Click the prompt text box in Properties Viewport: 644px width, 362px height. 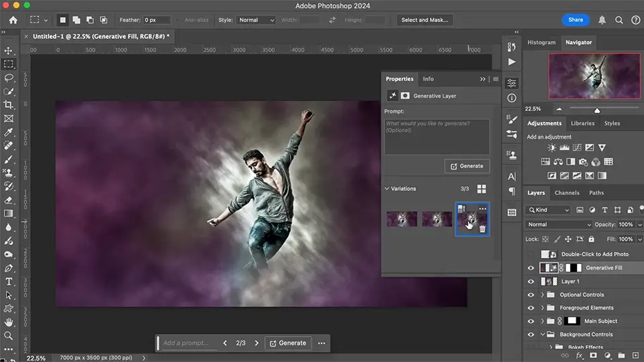pos(437,136)
